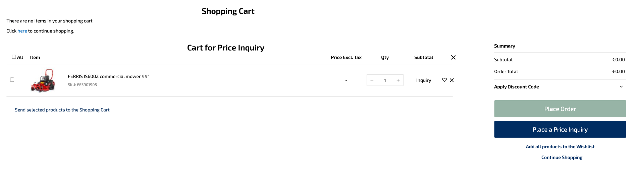This screenshot has height=170, width=644.
Task: Remove FERRIS IS600Z mower from inquiry cart
Action: click(x=452, y=80)
